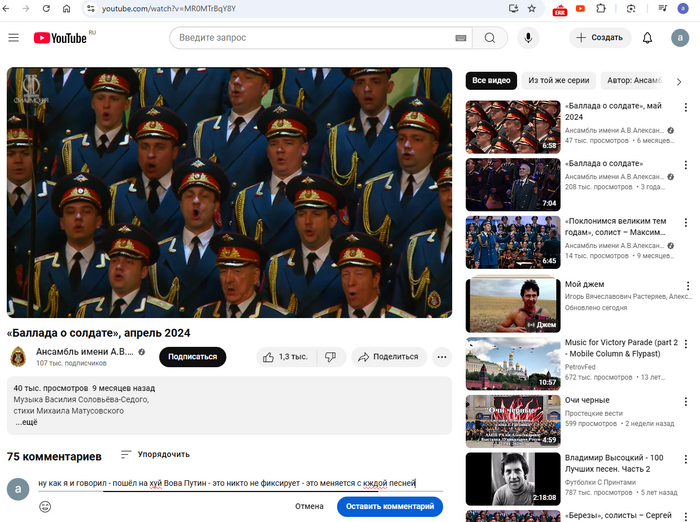Open thumbnail of «Поклонимся великим тем годам» video
700x522 pixels.
(513, 242)
